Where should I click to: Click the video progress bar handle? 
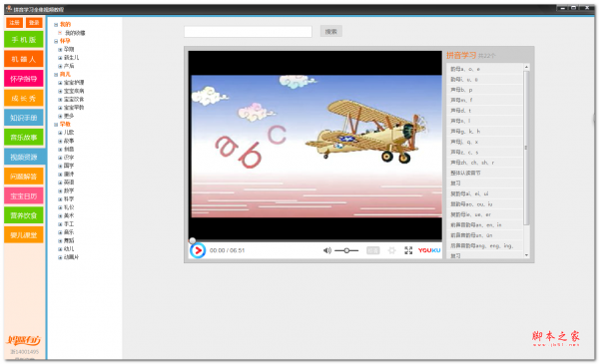tap(192, 240)
